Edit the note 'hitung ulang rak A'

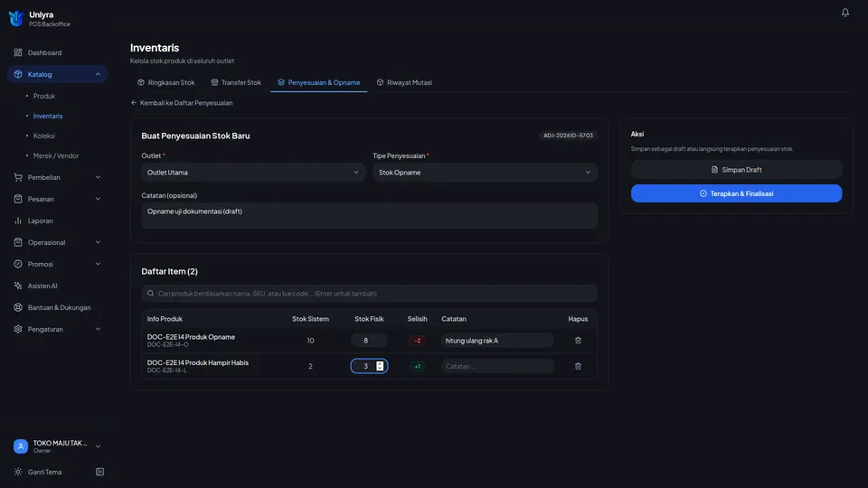pos(497,341)
